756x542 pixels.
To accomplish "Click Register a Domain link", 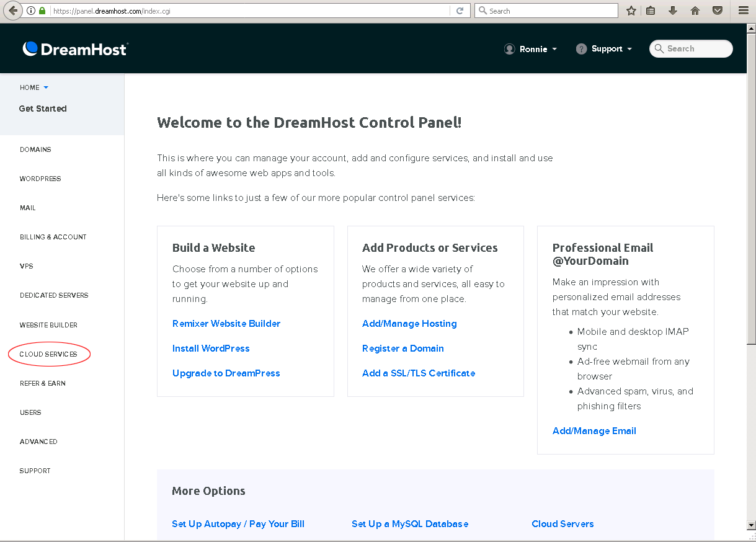I will click(403, 349).
